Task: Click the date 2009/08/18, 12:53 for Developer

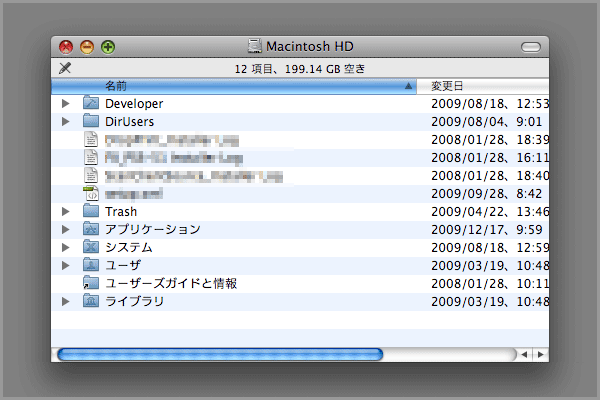Action: click(x=490, y=104)
